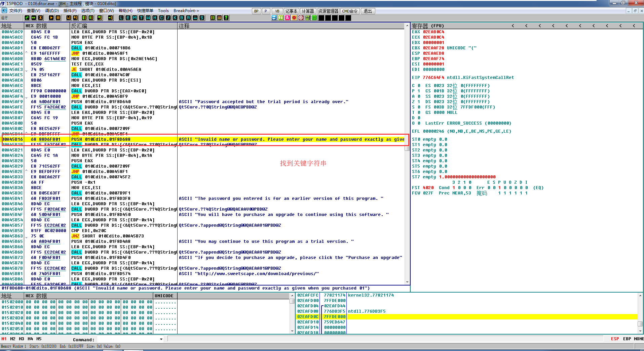Open the BreakPoint-> submenu
This screenshot has height=351, width=644.
[x=186, y=11]
